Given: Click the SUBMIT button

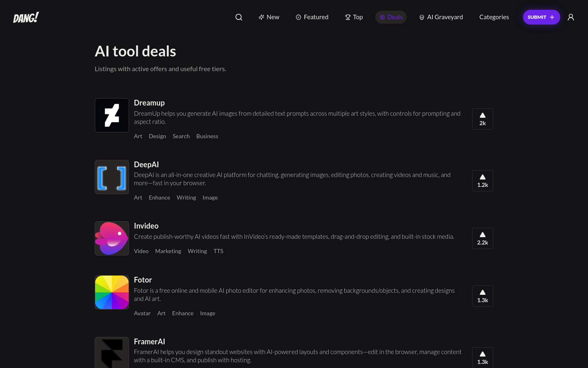Looking at the screenshot, I should pyautogui.click(x=541, y=17).
